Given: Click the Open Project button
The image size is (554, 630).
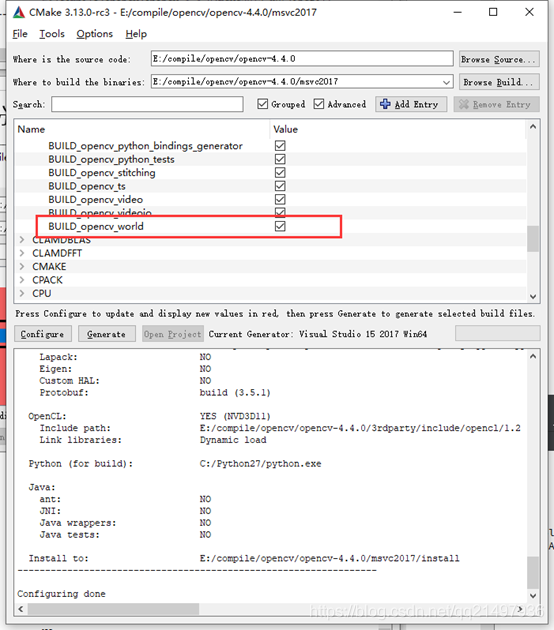Looking at the screenshot, I should tap(173, 334).
